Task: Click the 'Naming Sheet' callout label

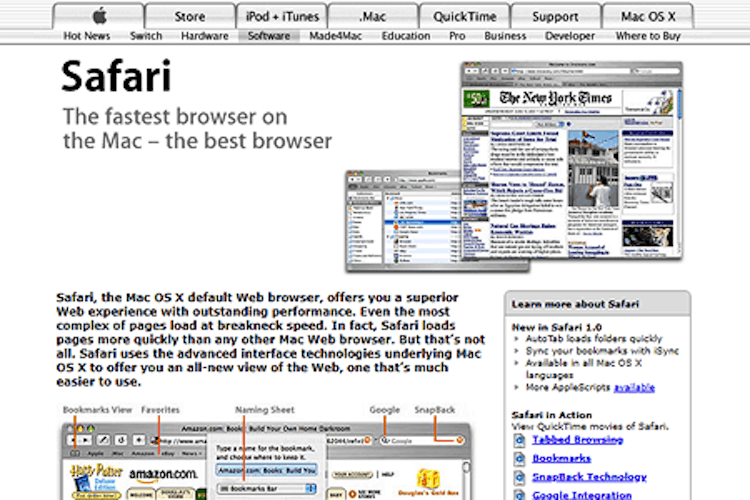Action: point(265,410)
